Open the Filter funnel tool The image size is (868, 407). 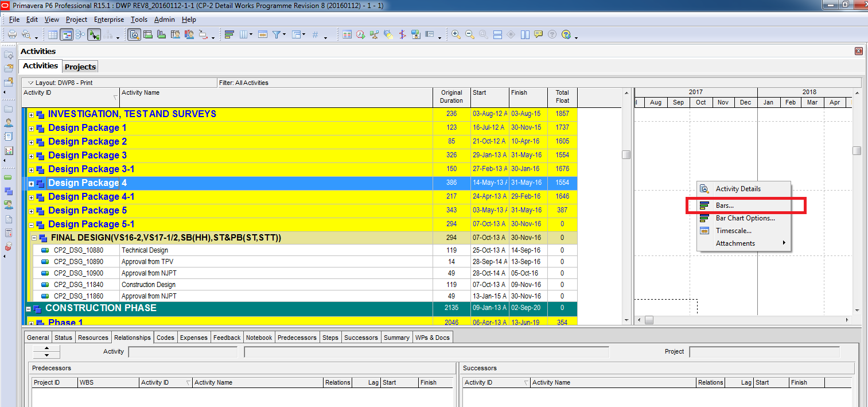(277, 35)
